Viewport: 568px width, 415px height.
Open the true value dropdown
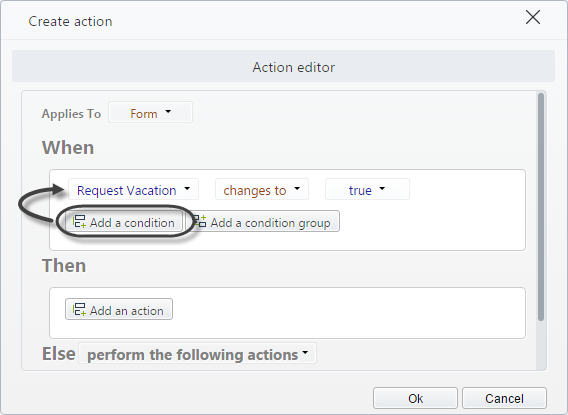coord(367,189)
